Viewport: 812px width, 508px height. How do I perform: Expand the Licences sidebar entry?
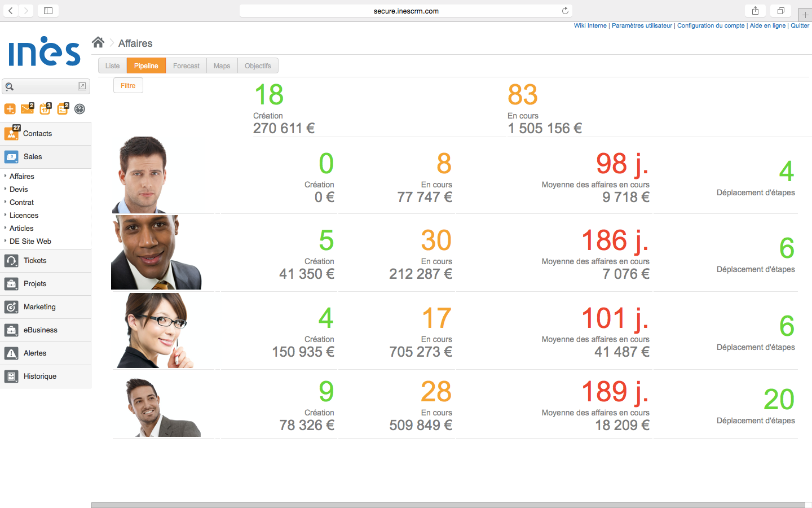[x=25, y=215]
